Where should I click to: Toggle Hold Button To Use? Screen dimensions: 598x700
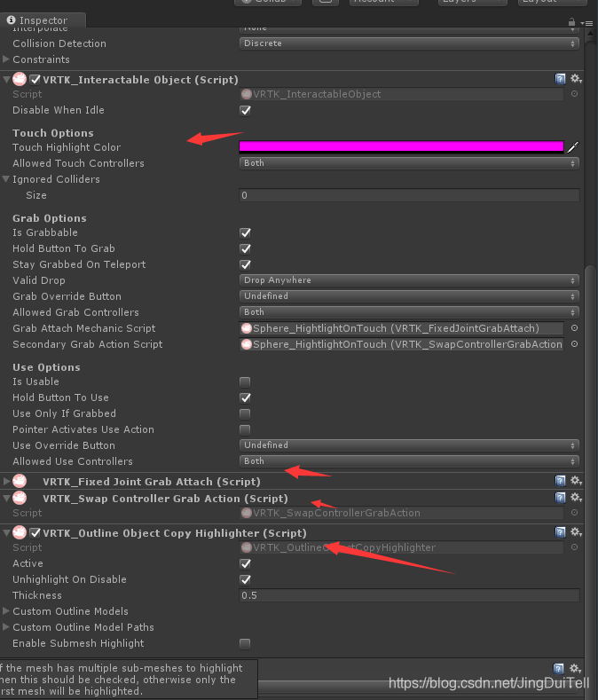245,397
